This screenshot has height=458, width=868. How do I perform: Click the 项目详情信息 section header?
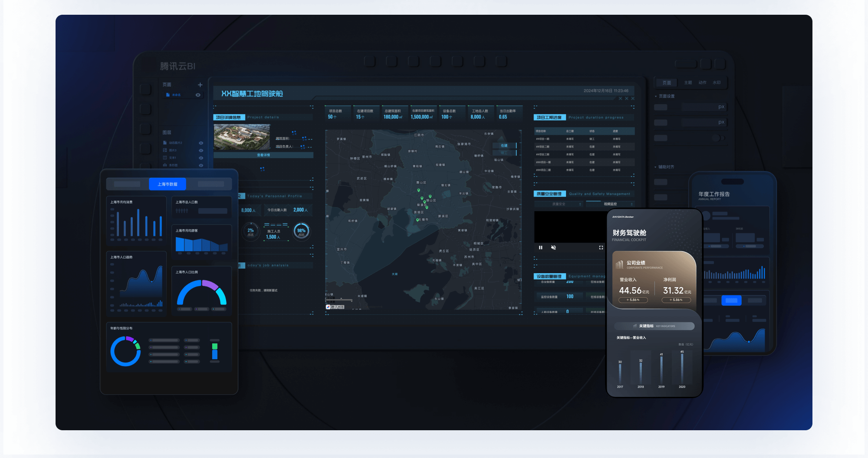point(229,118)
